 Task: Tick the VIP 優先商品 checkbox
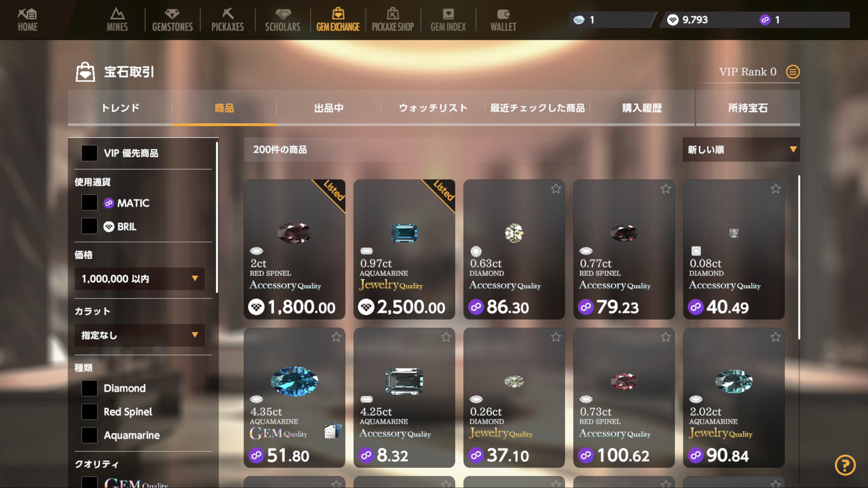tap(89, 153)
